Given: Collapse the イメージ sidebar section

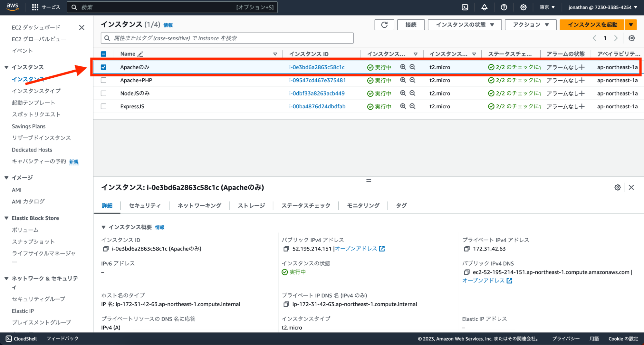Looking at the screenshot, I should 6,178.
